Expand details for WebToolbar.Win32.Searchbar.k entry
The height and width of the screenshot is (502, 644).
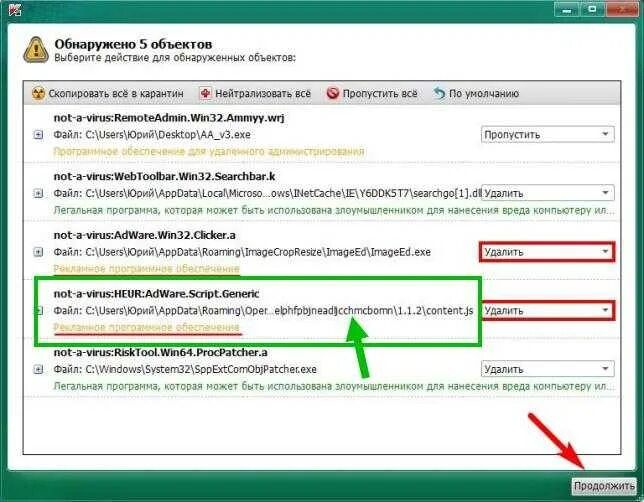[x=38, y=193]
